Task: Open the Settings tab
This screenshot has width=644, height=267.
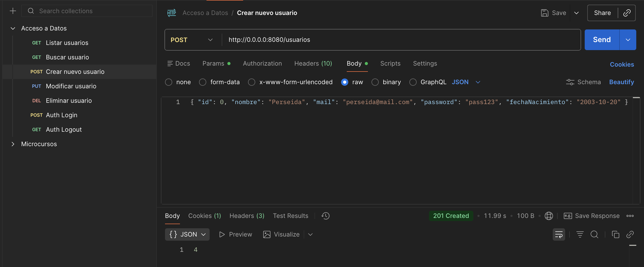Action: pyautogui.click(x=425, y=64)
